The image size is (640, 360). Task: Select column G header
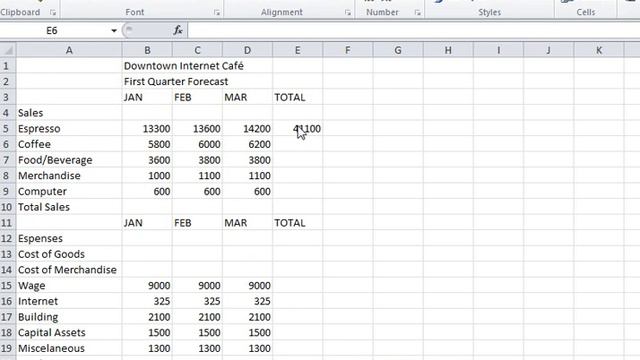[398, 50]
